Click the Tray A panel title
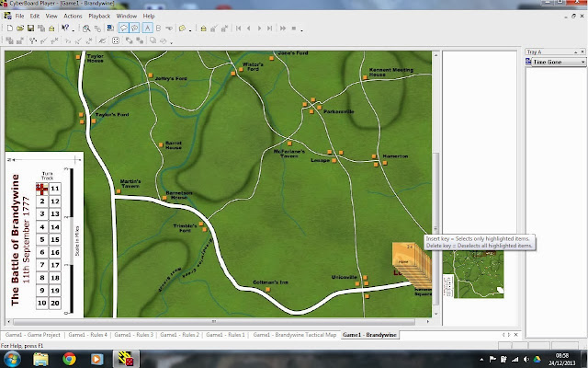This screenshot has height=368, width=588. [534, 52]
